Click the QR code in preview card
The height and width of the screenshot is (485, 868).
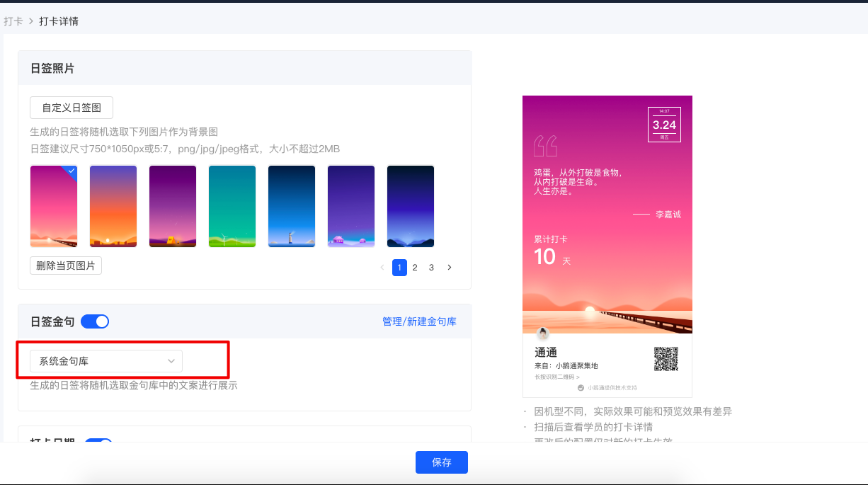(x=666, y=359)
